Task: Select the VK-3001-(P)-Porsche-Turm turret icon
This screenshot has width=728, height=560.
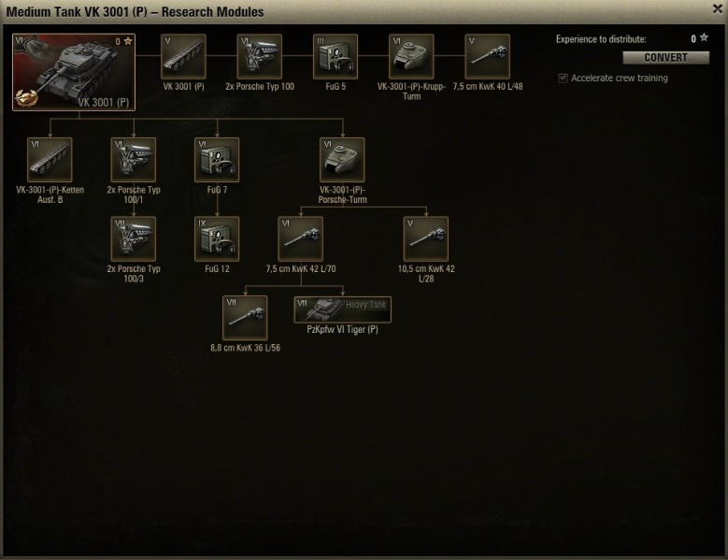Action: point(342,160)
